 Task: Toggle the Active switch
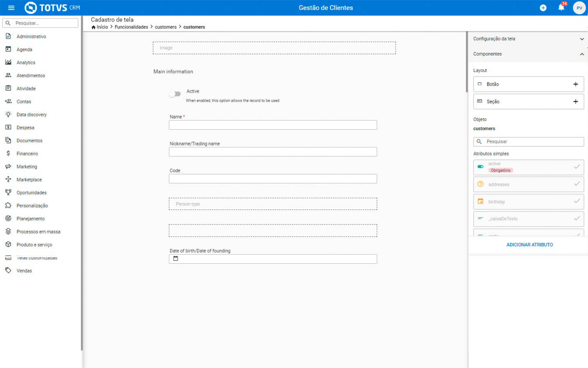pyautogui.click(x=175, y=94)
